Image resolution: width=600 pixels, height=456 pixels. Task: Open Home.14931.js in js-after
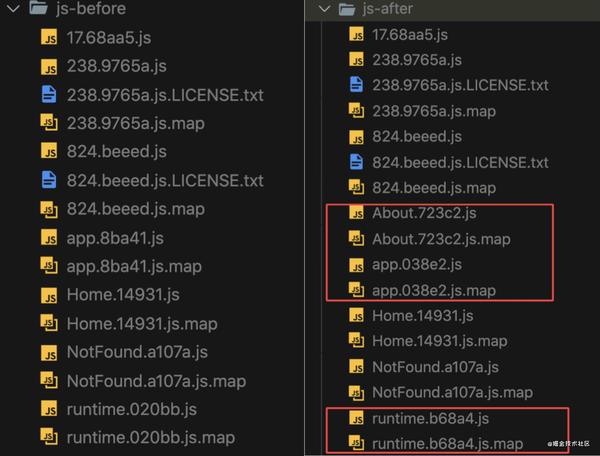pos(423,316)
